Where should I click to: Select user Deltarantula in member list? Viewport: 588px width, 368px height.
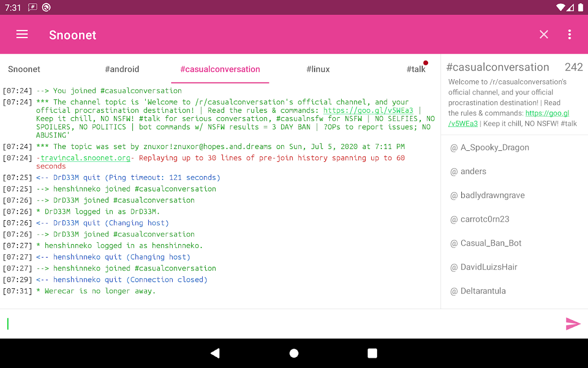(x=514, y=291)
